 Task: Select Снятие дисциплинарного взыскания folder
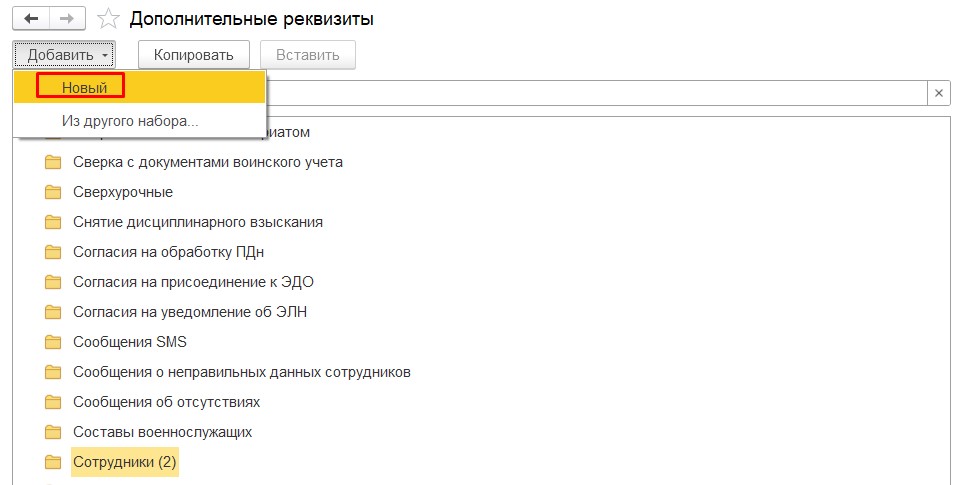[198, 222]
